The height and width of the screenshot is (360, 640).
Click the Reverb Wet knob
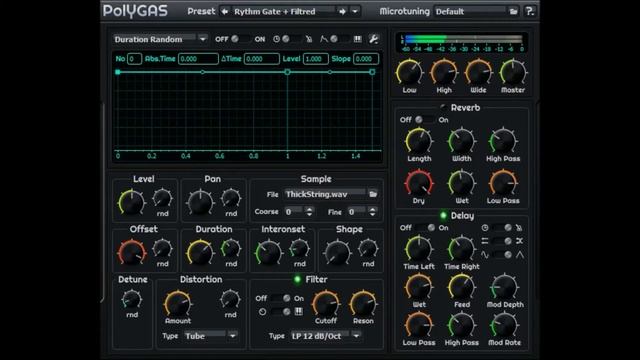462,184
